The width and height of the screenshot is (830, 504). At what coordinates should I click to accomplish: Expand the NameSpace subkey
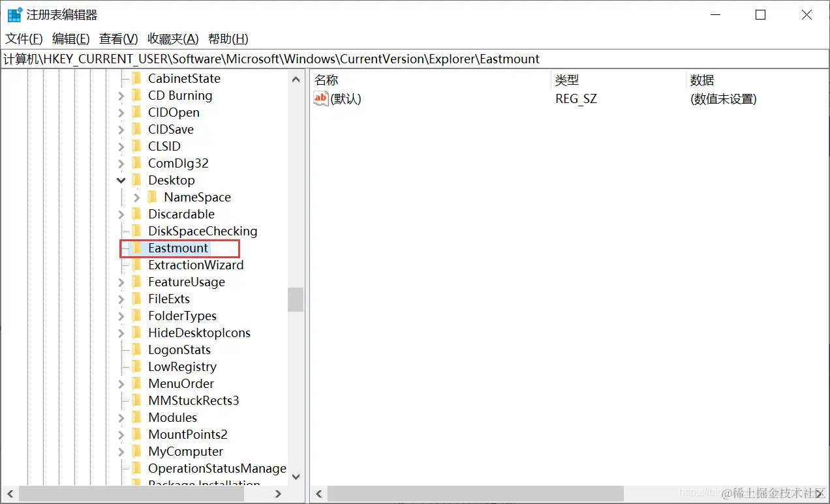pos(137,198)
